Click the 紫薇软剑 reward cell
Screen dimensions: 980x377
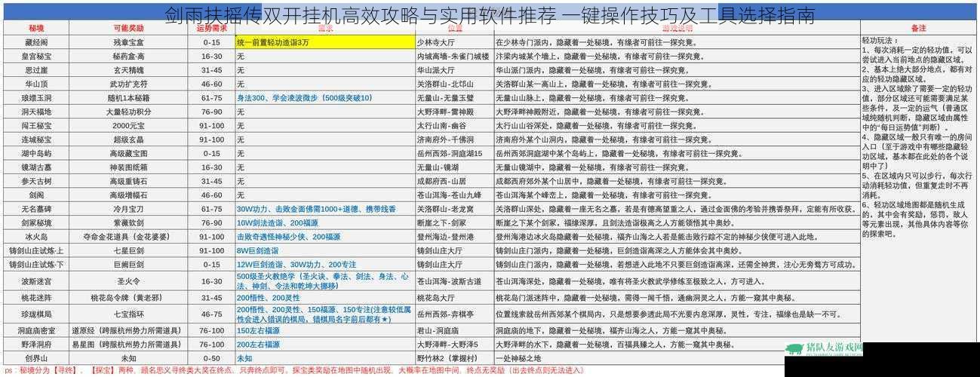tap(128, 222)
